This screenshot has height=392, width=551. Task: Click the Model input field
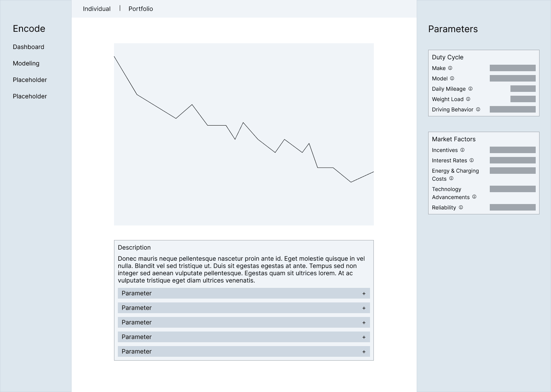(513, 78)
